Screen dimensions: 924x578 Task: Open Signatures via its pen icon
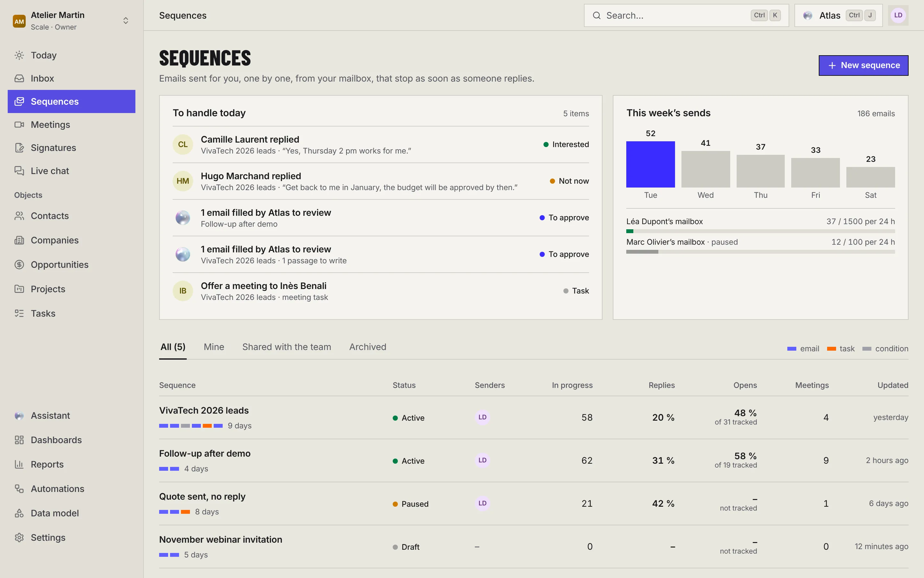point(19,148)
